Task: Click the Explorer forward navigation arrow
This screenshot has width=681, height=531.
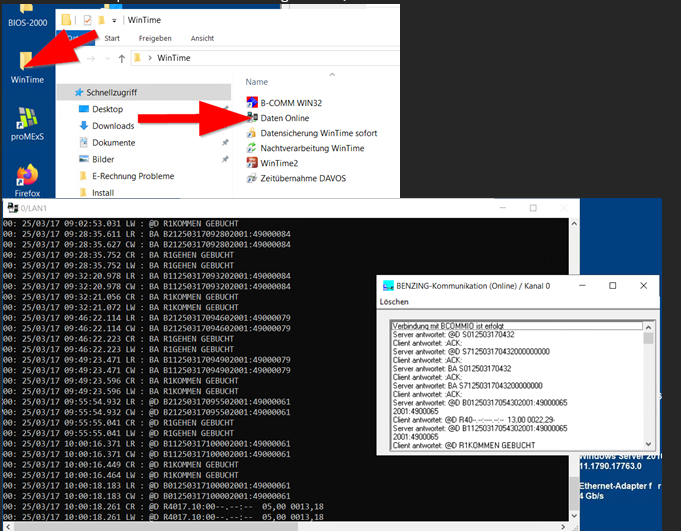Action: 91,58
